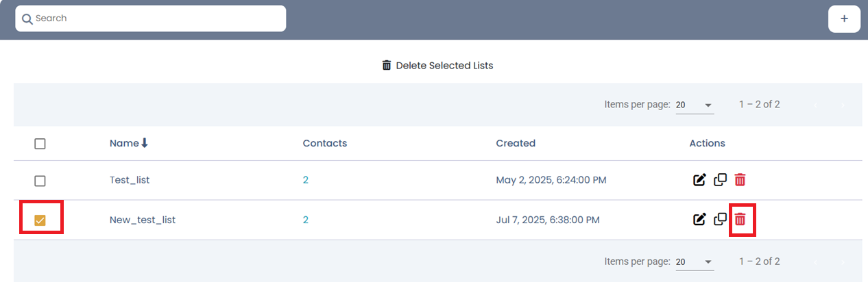
Task: Open the contacts count for New_test_list
Action: pos(306,220)
